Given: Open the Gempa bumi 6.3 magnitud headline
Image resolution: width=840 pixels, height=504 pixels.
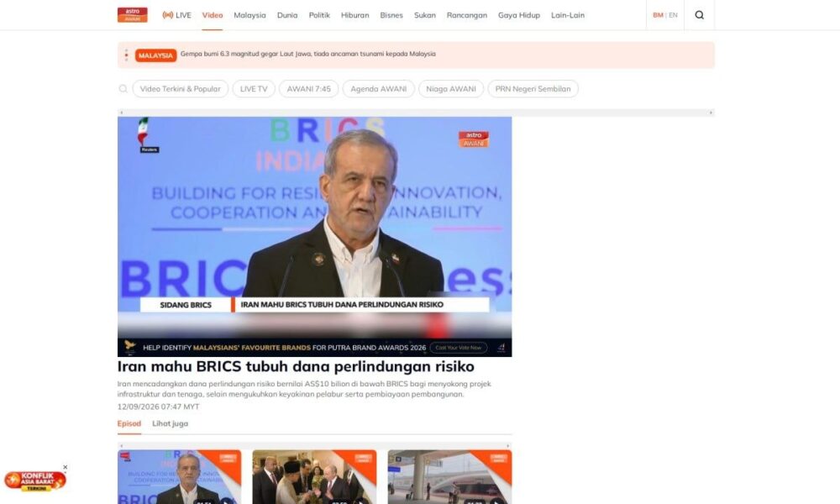Looking at the screenshot, I should (308, 54).
